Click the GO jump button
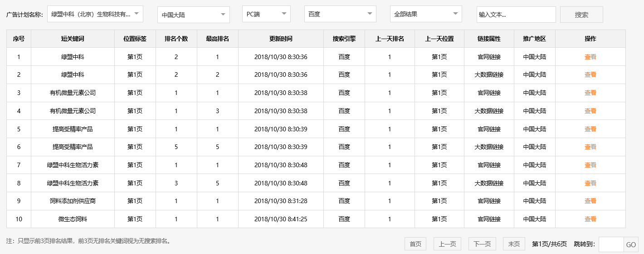This screenshot has width=644, height=254. point(631,244)
